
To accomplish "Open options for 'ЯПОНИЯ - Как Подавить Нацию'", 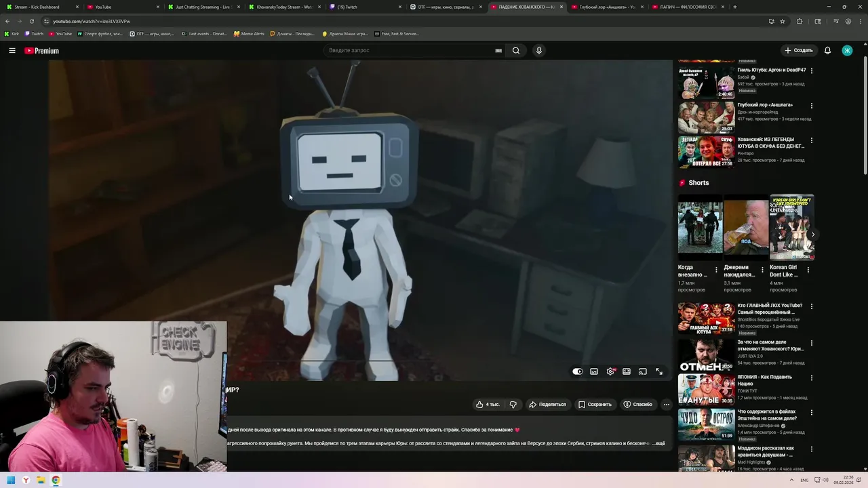I will pyautogui.click(x=812, y=378).
